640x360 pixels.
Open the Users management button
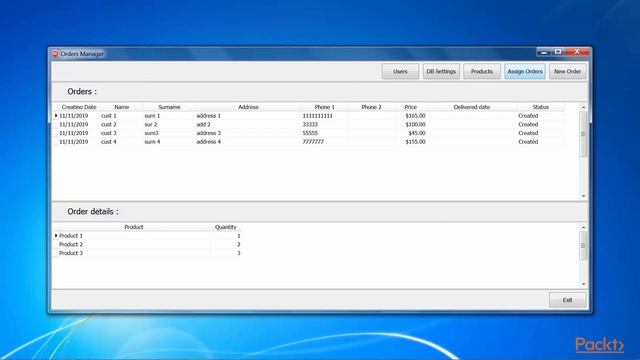pyautogui.click(x=400, y=71)
